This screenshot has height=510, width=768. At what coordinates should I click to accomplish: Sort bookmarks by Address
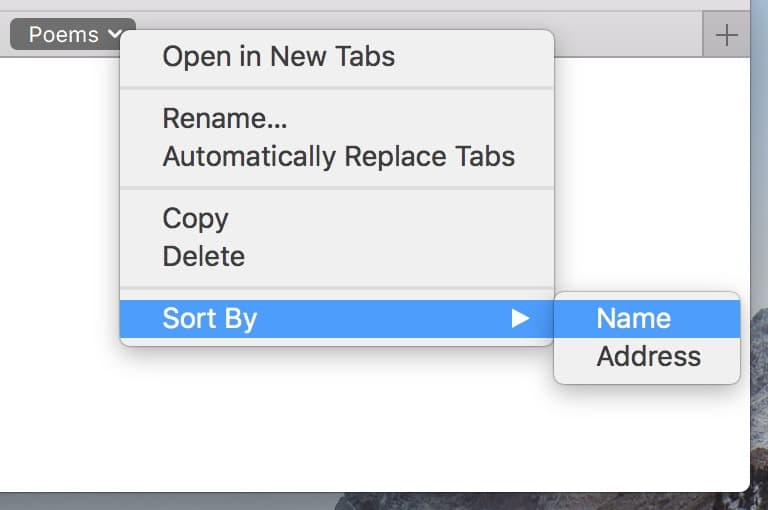point(648,357)
